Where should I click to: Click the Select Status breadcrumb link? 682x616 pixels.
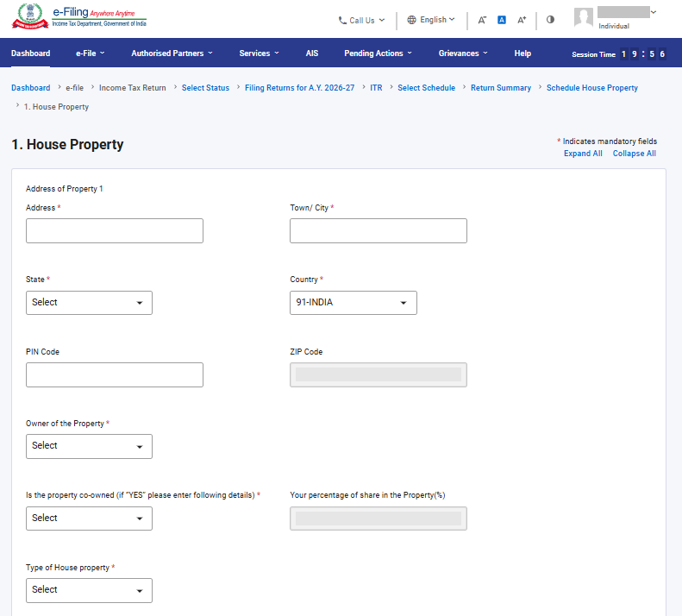(x=205, y=87)
